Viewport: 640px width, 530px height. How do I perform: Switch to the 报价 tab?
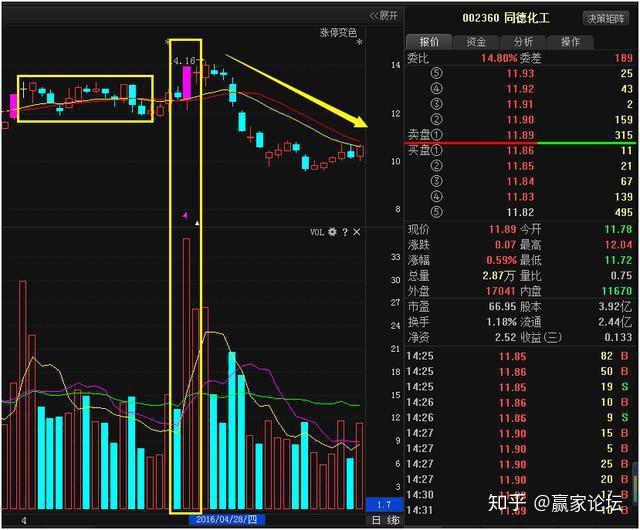tap(429, 42)
